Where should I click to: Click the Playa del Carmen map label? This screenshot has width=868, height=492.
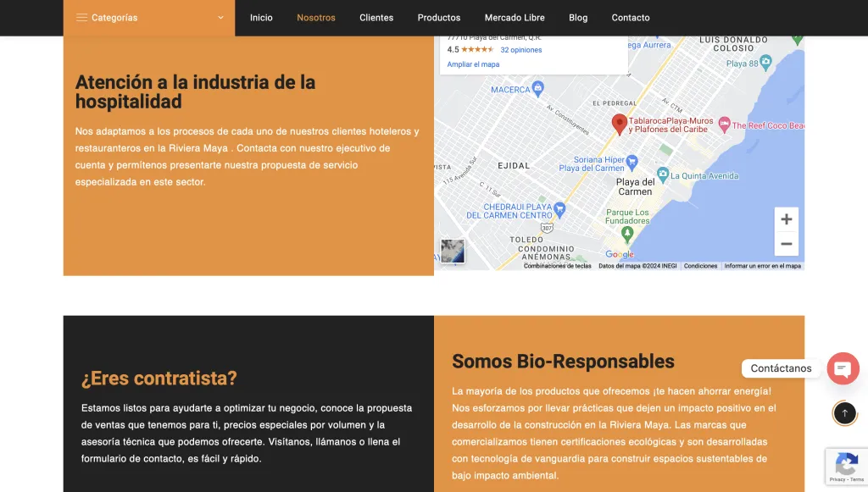[x=636, y=187]
